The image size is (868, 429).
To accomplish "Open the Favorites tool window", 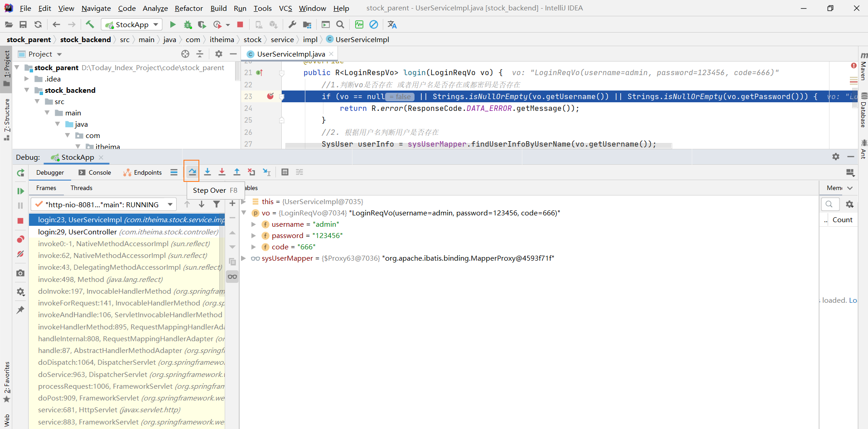I will click(7, 381).
